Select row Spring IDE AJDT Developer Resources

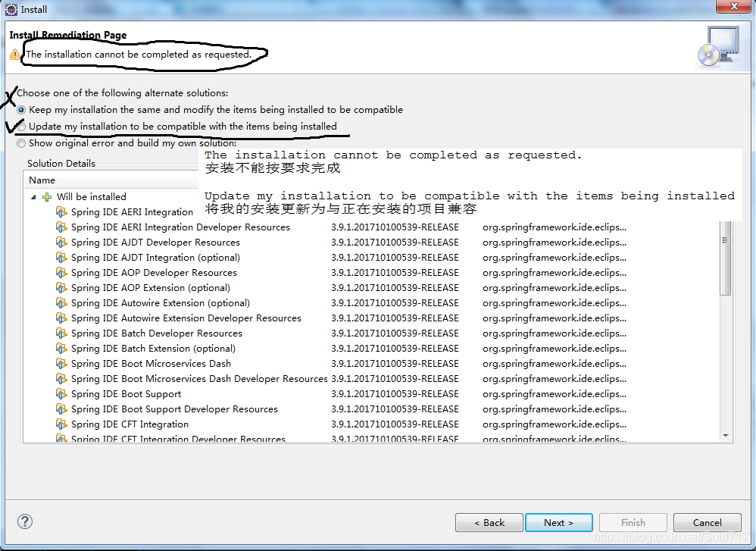371,243
